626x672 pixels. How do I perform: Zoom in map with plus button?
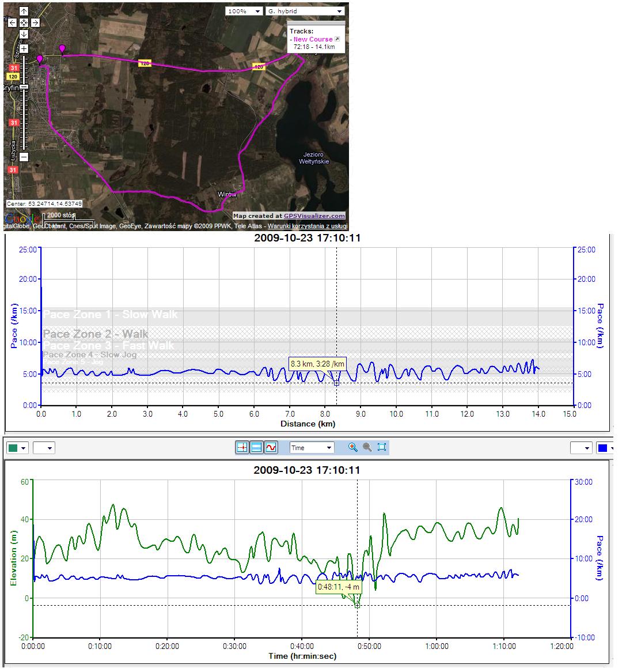tap(24, 48)
